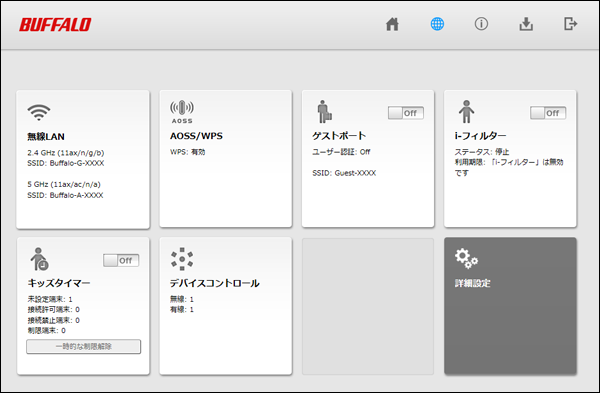Click the BUFFALO logo

point(55,24)
